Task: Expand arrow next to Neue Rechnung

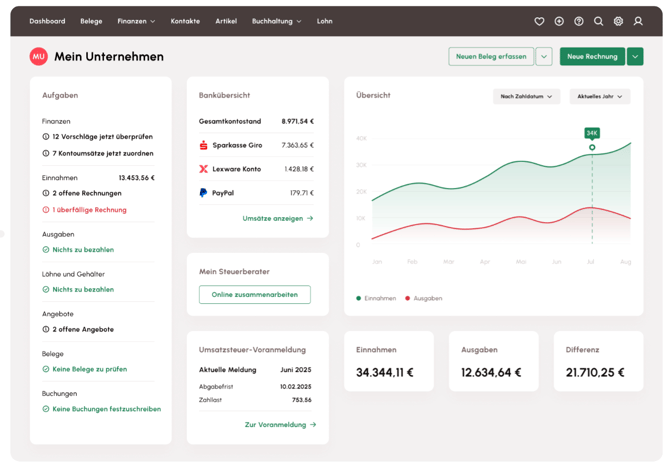Action: 635,57
